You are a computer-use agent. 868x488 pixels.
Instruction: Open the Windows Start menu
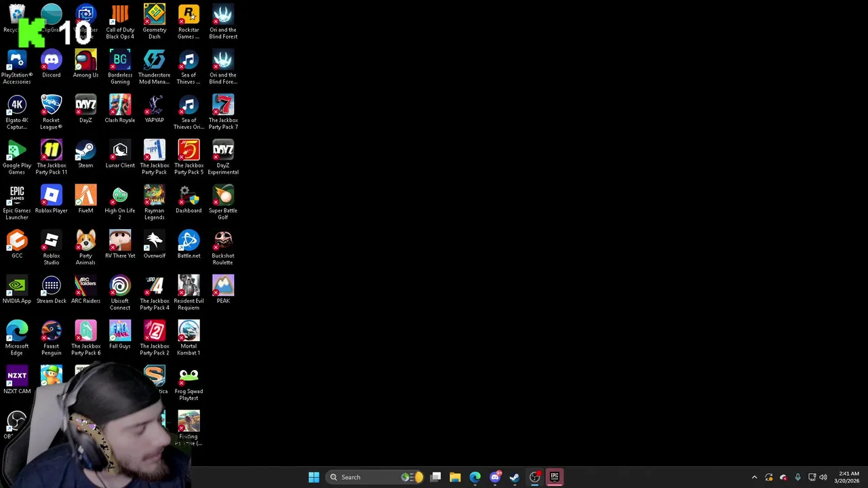point(314,477)
